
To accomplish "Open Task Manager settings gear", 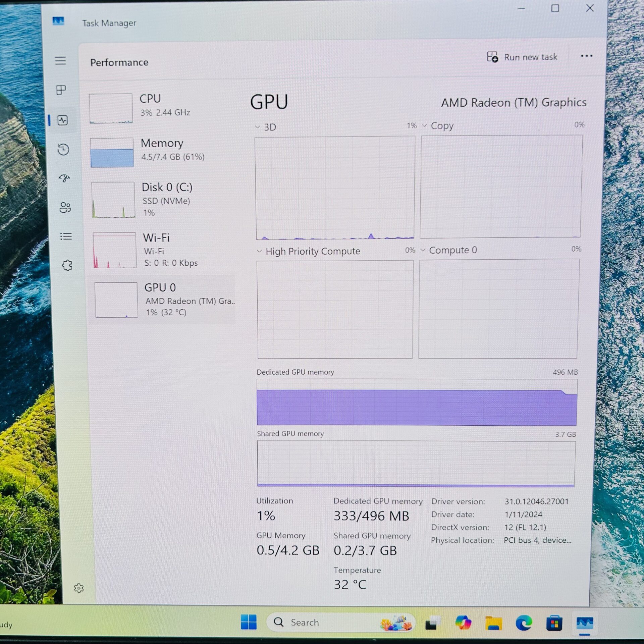I will (79, 588).
